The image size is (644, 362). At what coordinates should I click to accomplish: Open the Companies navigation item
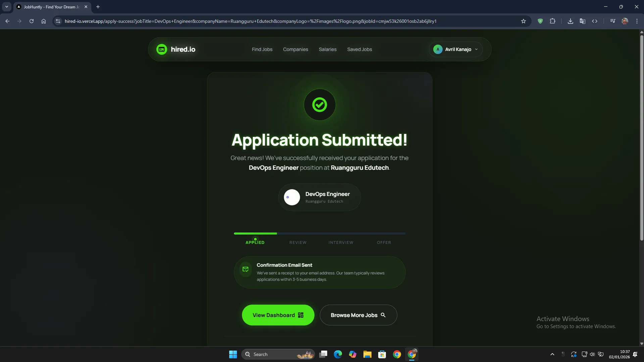(295, 49)
